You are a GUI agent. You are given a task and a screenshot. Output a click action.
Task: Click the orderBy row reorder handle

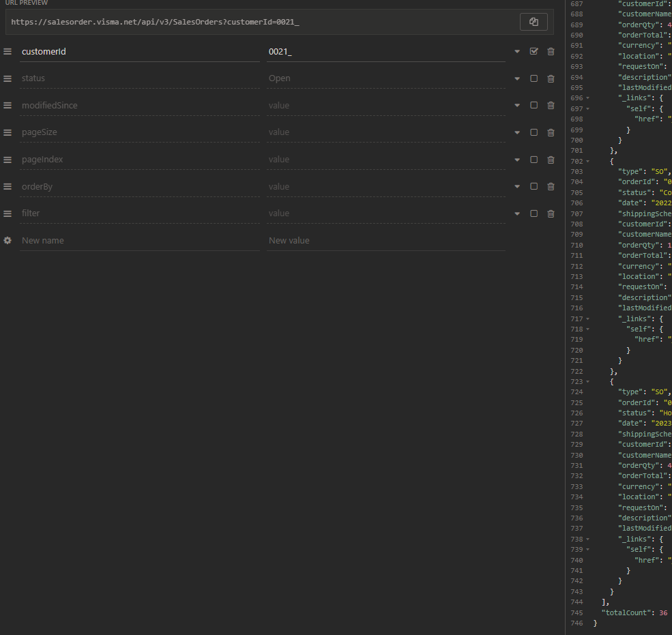click(8, 186)
